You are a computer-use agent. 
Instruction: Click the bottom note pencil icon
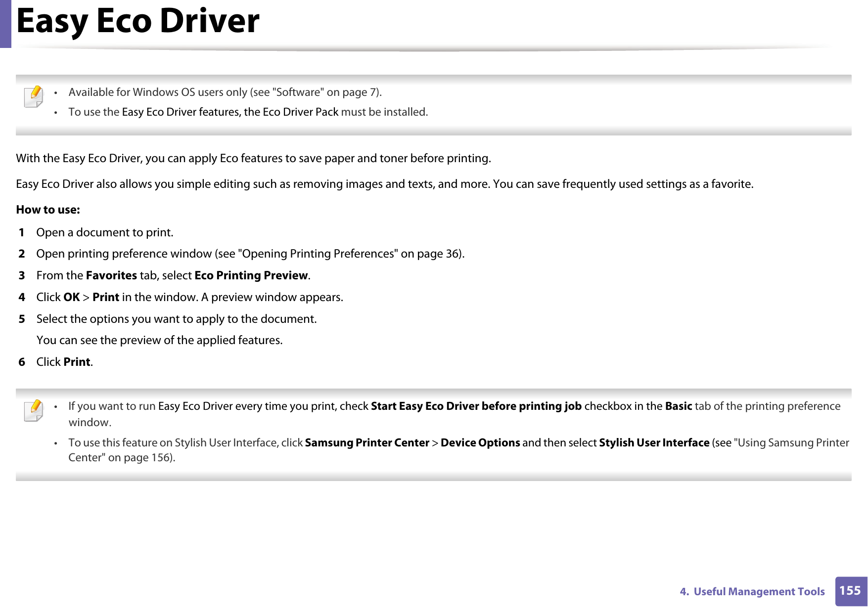pos(35,413)
